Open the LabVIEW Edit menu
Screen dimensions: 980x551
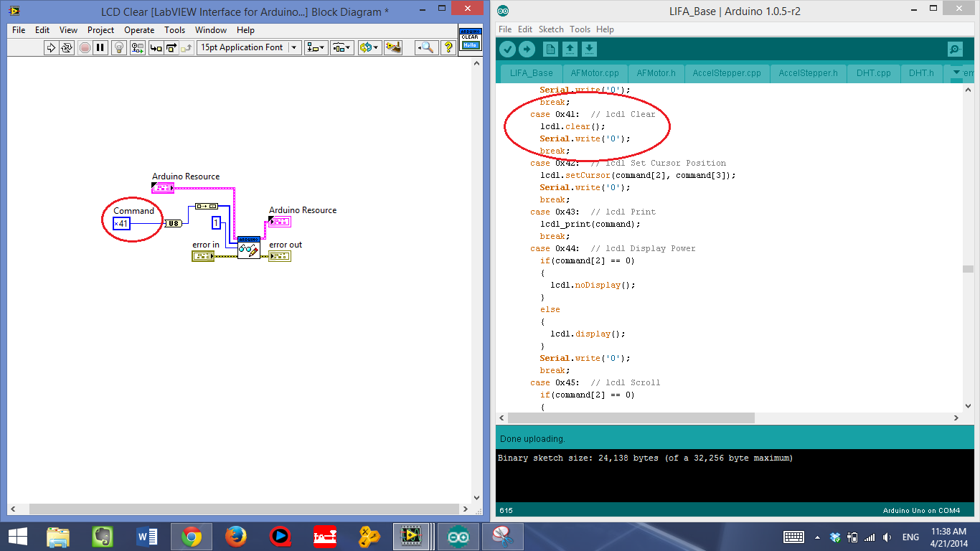(x=42, y=30)
